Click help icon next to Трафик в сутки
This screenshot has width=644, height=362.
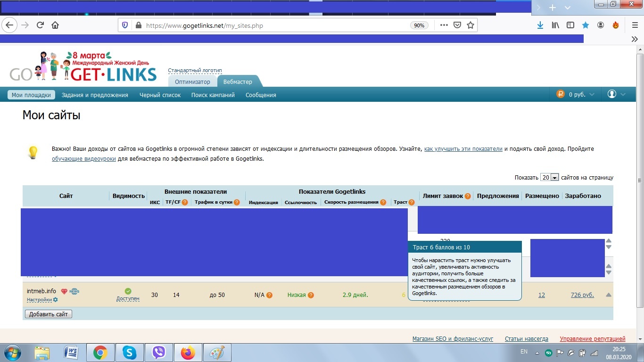tap(237, 203)
